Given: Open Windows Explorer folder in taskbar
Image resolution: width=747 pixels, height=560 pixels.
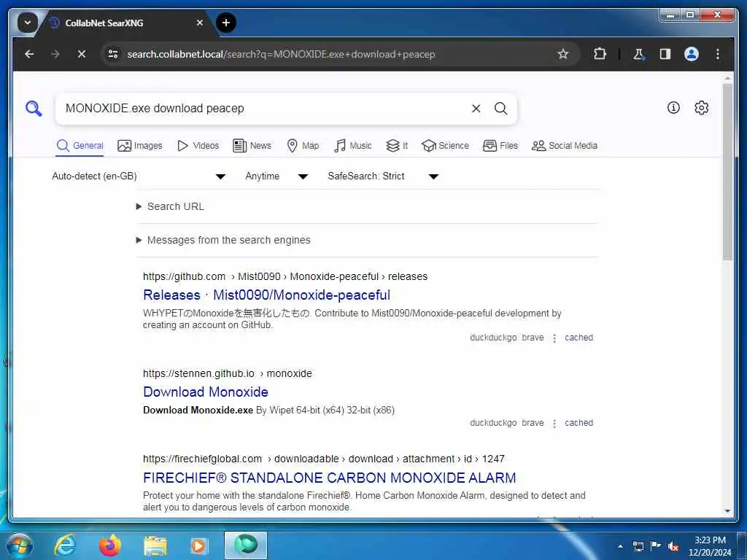Looking at the screenshot, I should [155, 546].
